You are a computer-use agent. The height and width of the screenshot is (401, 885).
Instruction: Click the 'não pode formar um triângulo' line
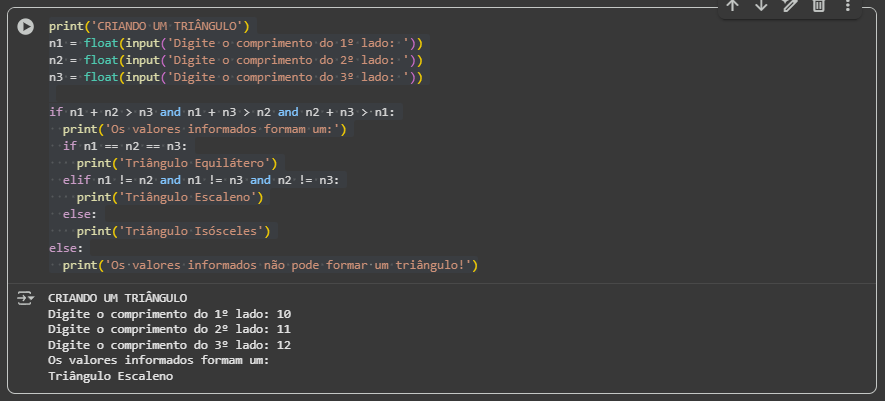(270, 265)
